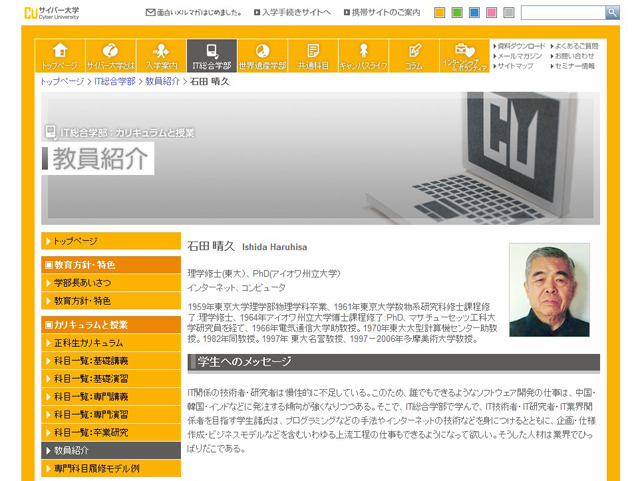This screenshot has height=481, width=640.
Task: Click the search magnifier button
Action: (612, 13)
